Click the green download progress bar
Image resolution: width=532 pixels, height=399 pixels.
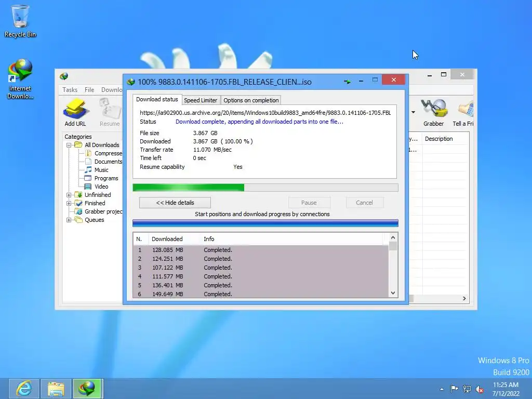pos(265,188)
